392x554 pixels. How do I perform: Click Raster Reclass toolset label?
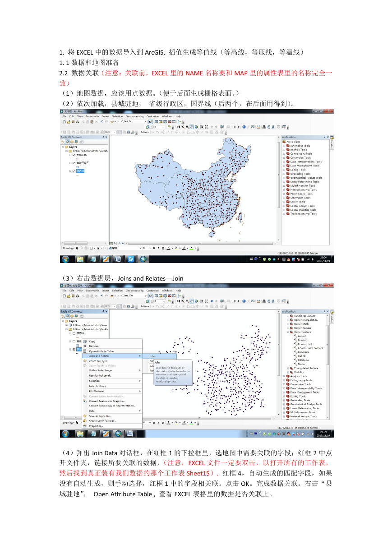point(302,328)
